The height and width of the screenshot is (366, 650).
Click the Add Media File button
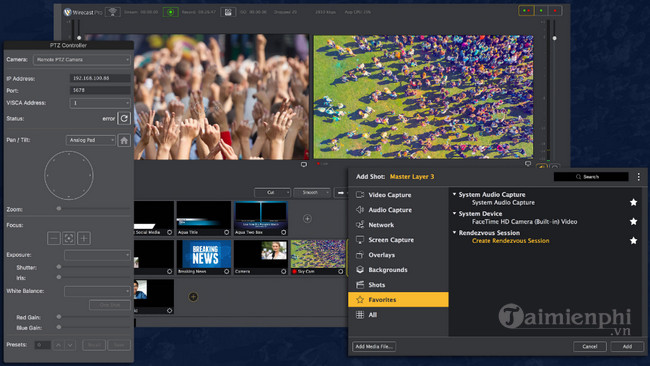[374, 347]
